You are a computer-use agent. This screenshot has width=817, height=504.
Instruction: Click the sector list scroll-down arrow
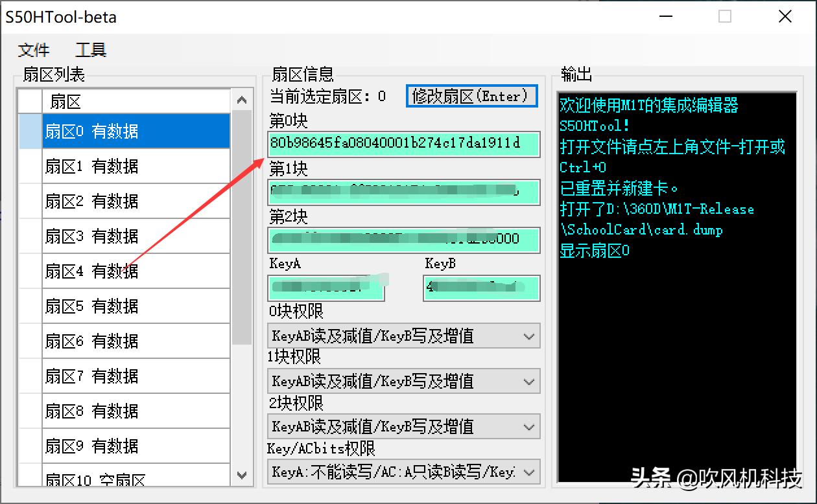coord(242,476)
